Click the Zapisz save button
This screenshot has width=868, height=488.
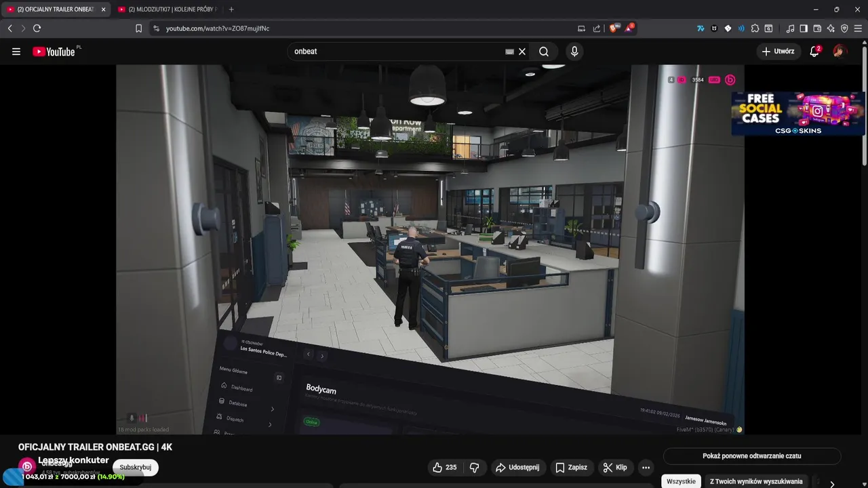point(572,467)
